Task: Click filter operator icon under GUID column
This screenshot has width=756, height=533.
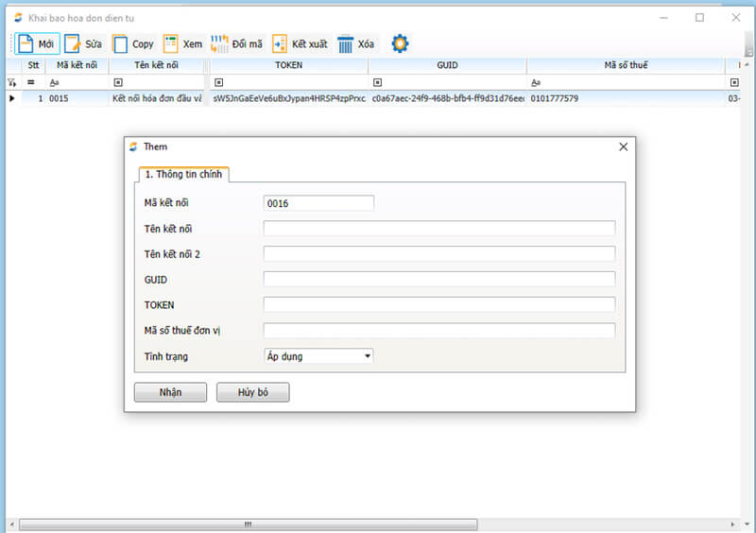Action: click(x=377, y=83)
